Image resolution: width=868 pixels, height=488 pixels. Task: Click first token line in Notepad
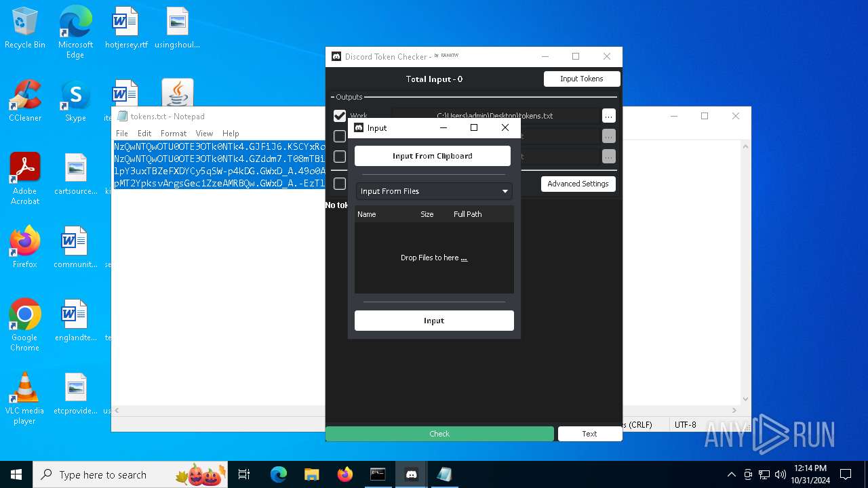click(220, 147)
